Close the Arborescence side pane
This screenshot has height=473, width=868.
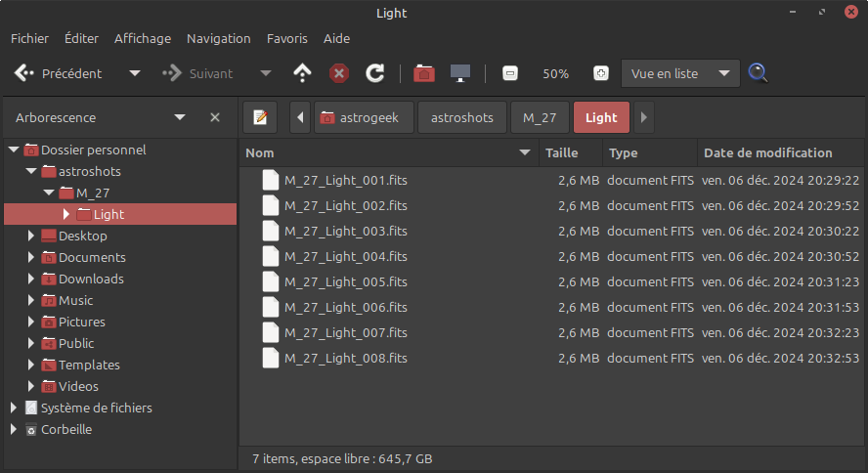[x=215, y=117]
